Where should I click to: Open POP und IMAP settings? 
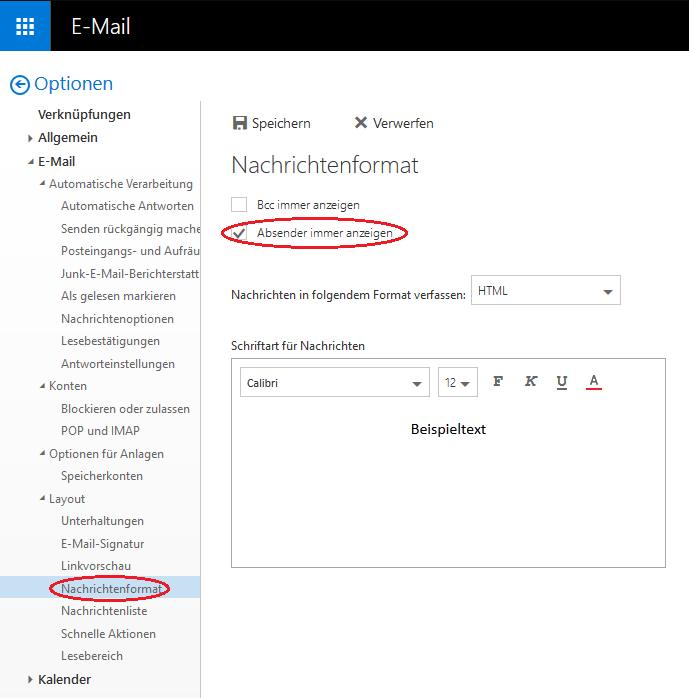click(100, 431)
